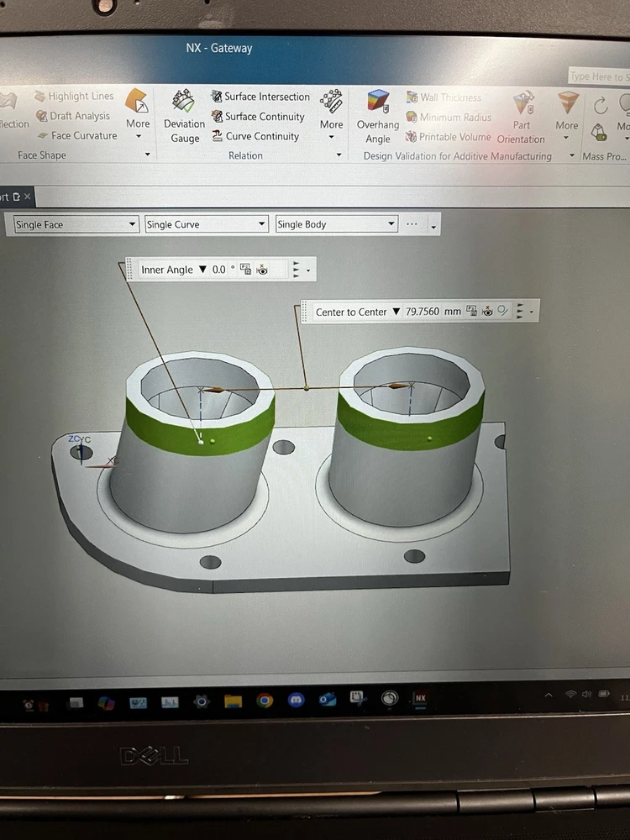Expand the Single Curve filter dropdown
This screenshot has width=630, height=840.
click(x=262, y=224)
